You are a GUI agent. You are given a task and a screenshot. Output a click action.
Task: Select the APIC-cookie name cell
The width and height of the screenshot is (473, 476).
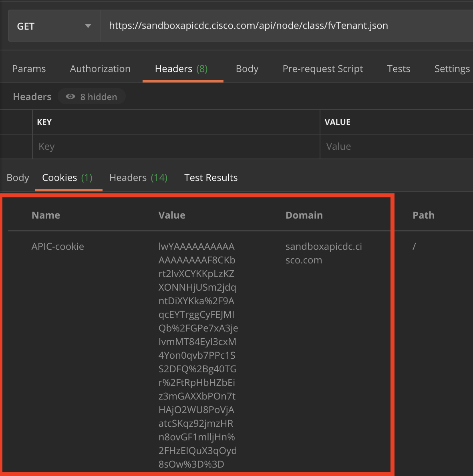click(x=58, y=247)
